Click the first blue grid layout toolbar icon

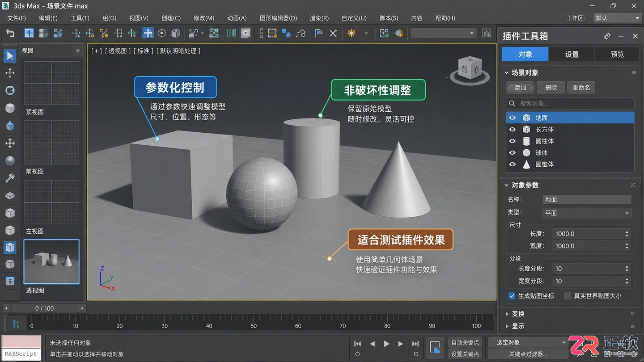pos(29,33)
